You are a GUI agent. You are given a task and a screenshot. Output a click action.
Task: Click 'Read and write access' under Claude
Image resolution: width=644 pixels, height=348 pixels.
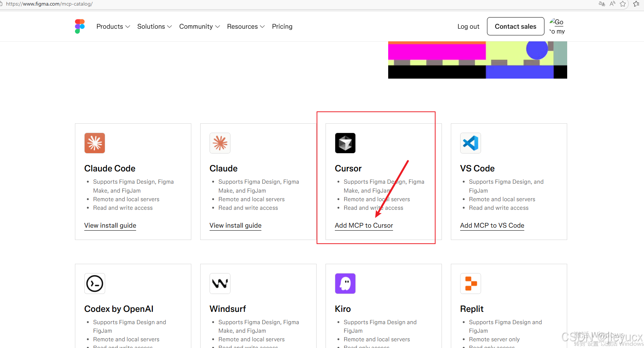tap(248, 208)
